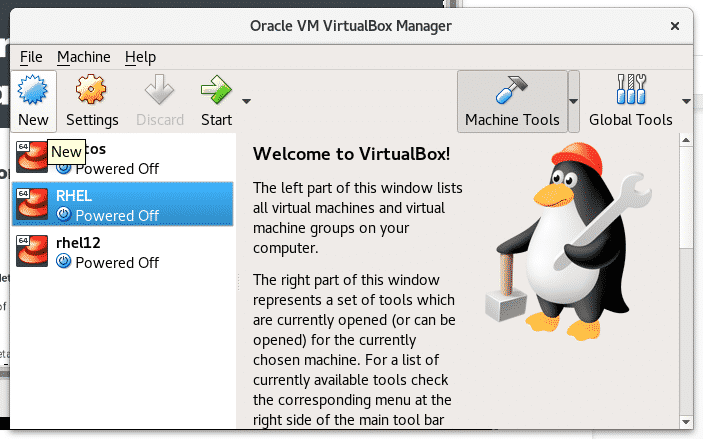
Task: Open the Help menu
Action: click(140, 57)
